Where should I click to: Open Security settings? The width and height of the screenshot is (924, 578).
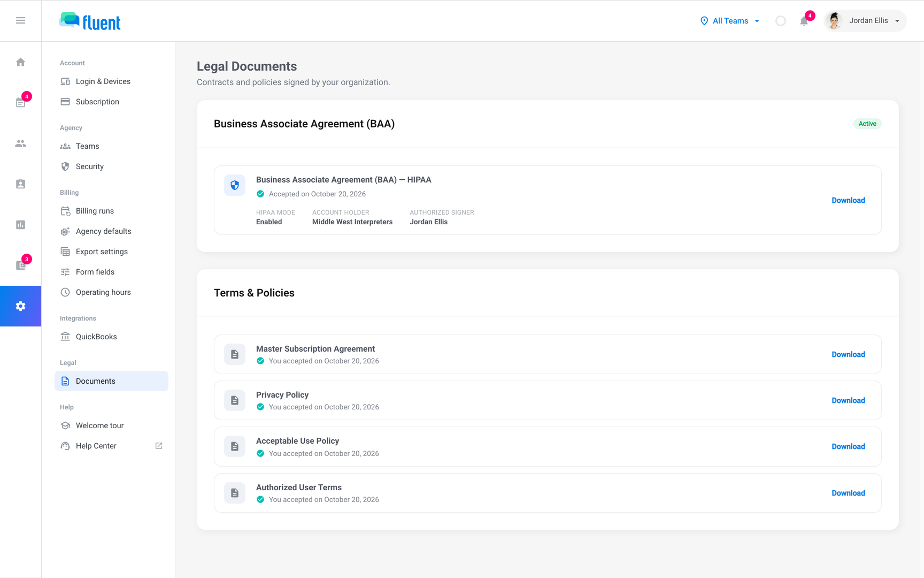(111, 166)
